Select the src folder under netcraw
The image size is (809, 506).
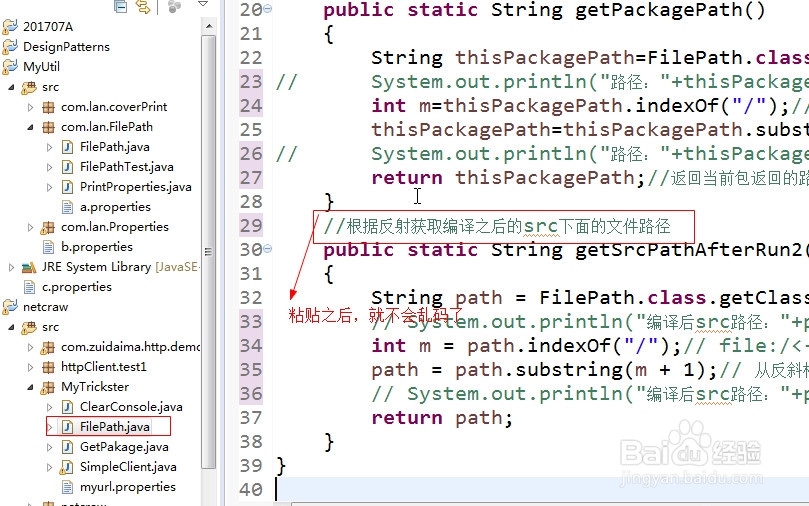point(51,327)
